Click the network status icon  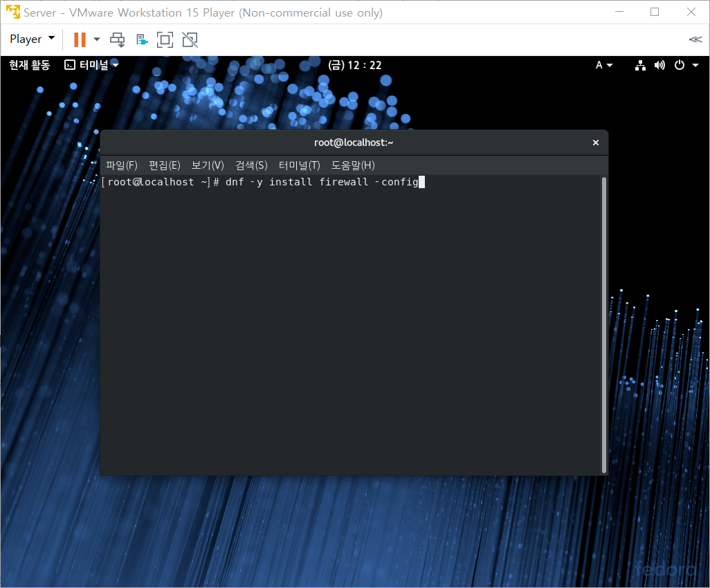(640, 65)
